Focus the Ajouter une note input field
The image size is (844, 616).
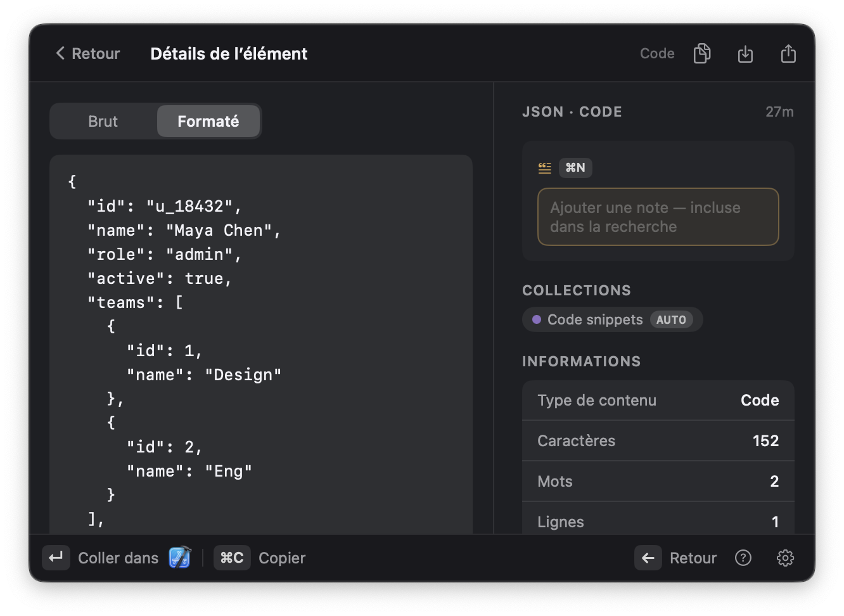pos(658,217)
